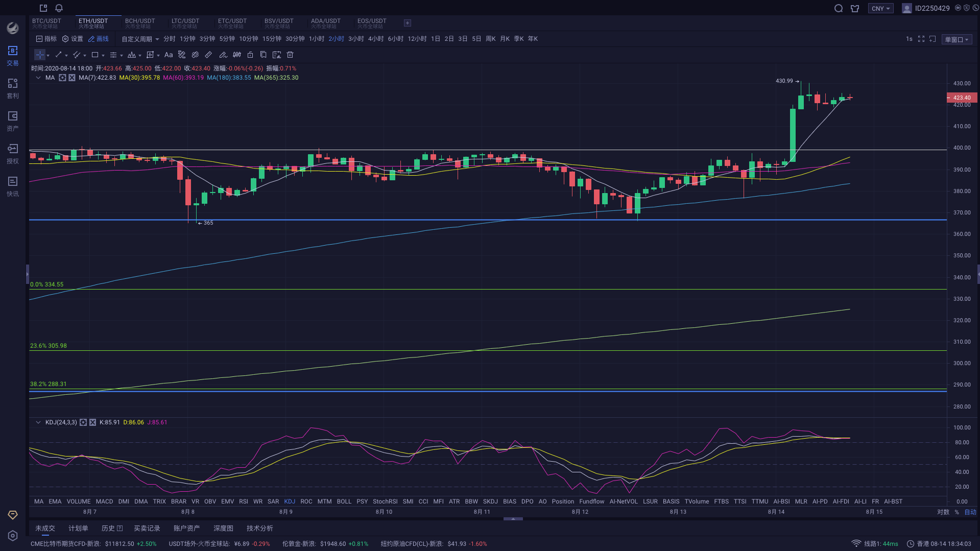The width and height of the screenshot is (980, 551).
Task: Hide the MA indicator with its X toggle
Action: click(71, 78)
